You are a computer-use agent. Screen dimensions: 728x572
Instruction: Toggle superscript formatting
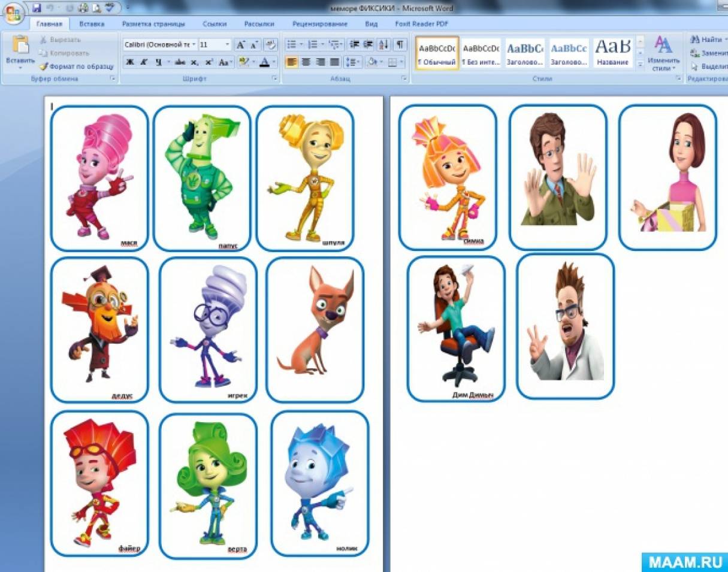coord(209,62)
